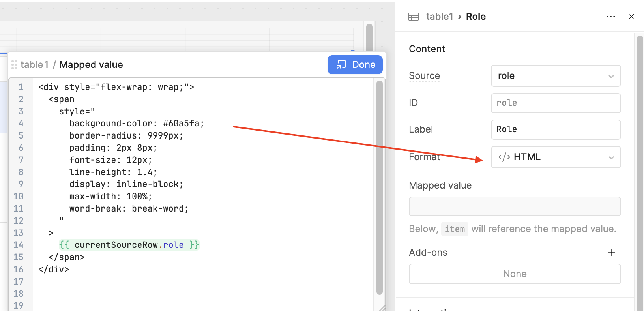
Task: Navigate to table1 in inspector breadcrumb
Action: click(439, 17)
